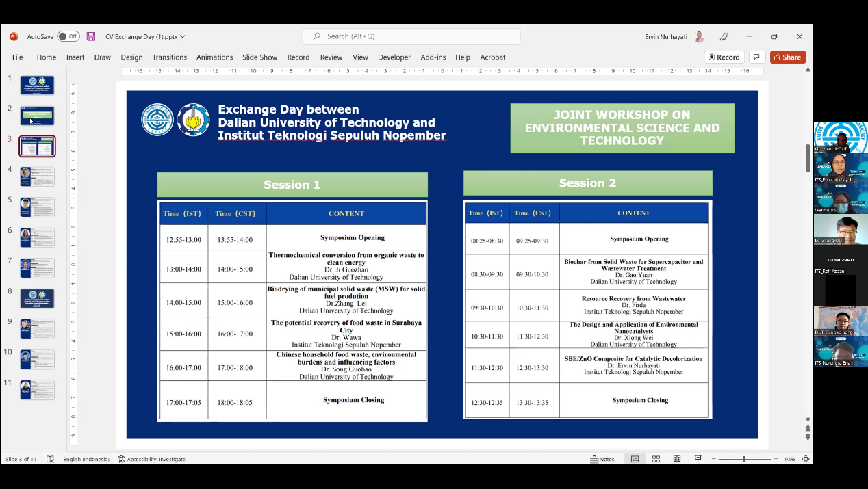Toggle the Notes pane
The width and height of the screenshot is (868, 489).
pyautogui.click(x=602, y=459)
